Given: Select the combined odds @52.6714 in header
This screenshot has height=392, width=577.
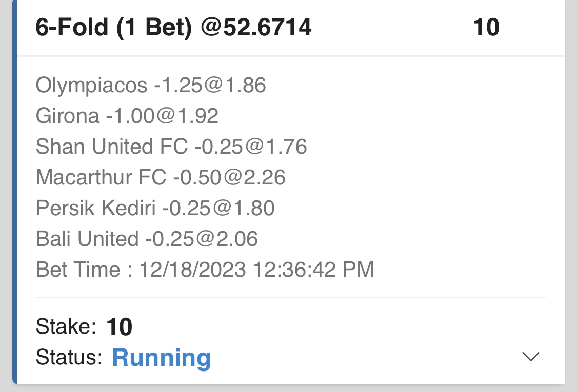Looking at the screenshot, I should coord(256,28).
